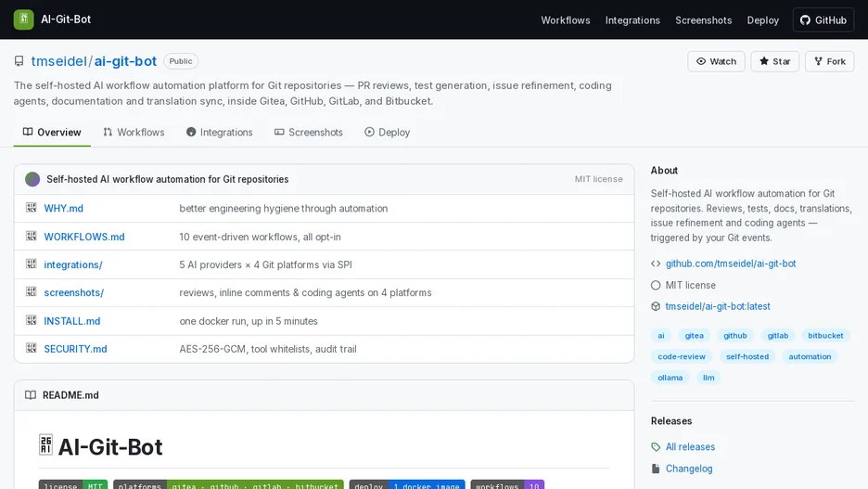Open Deploy in the top navigation

click(x=763, y=19)
